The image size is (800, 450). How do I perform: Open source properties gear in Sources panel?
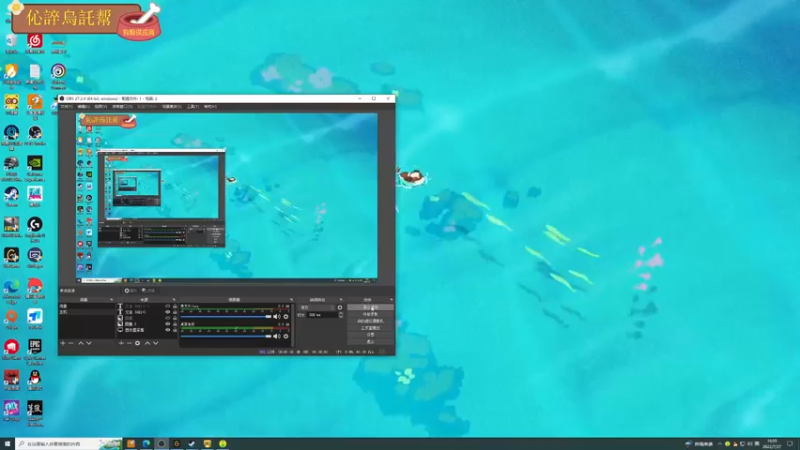[x=137, y=343]
